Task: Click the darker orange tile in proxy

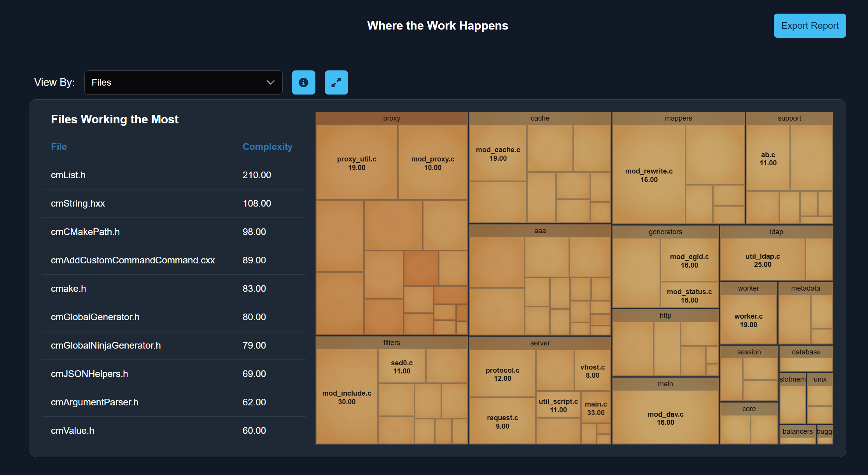Action: coord(421,268)
